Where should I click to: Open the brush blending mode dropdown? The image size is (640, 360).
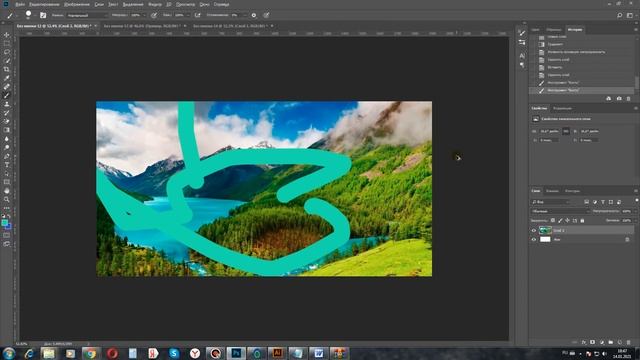coord(87,15)
